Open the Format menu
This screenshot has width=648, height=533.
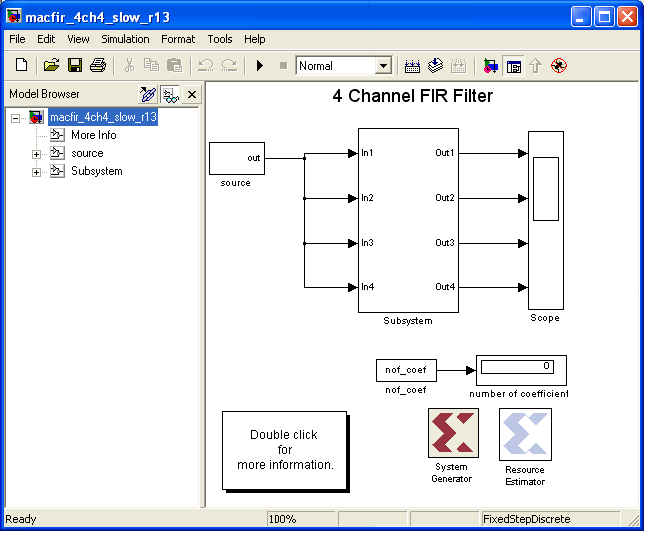[178, 39]
